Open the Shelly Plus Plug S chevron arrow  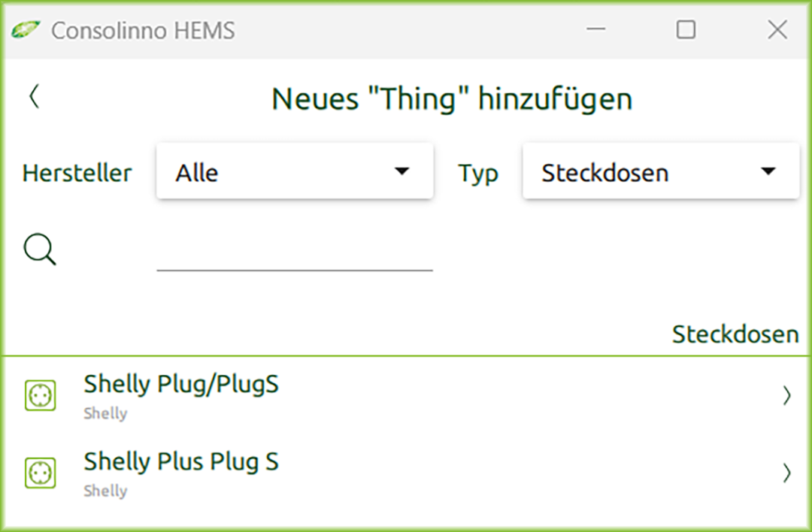(x=786, y=472)
